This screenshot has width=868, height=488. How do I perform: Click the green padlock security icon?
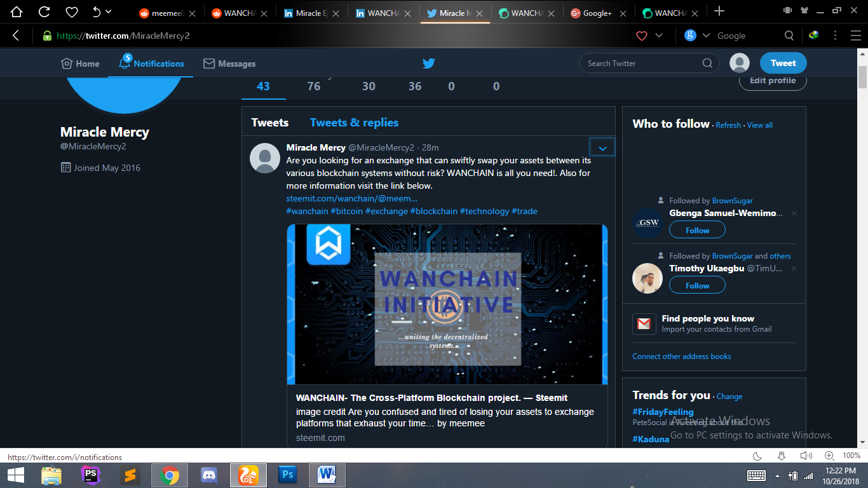[47, 36]
